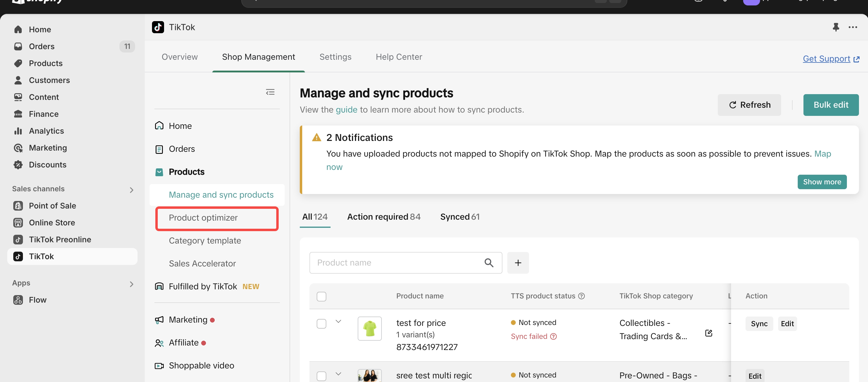Switch to the Settings tab
The height and width of the screenshot is (382, 868).
[x=335, y=57]
